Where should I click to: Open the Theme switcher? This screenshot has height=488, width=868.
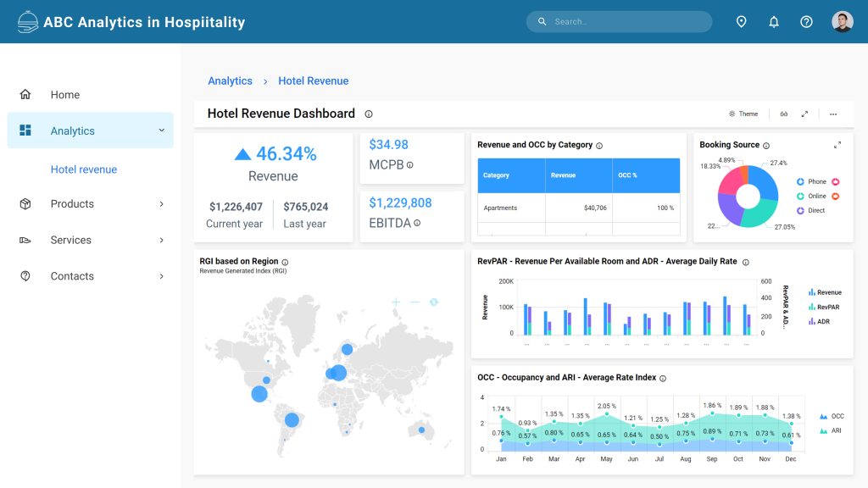coord(743,114)
